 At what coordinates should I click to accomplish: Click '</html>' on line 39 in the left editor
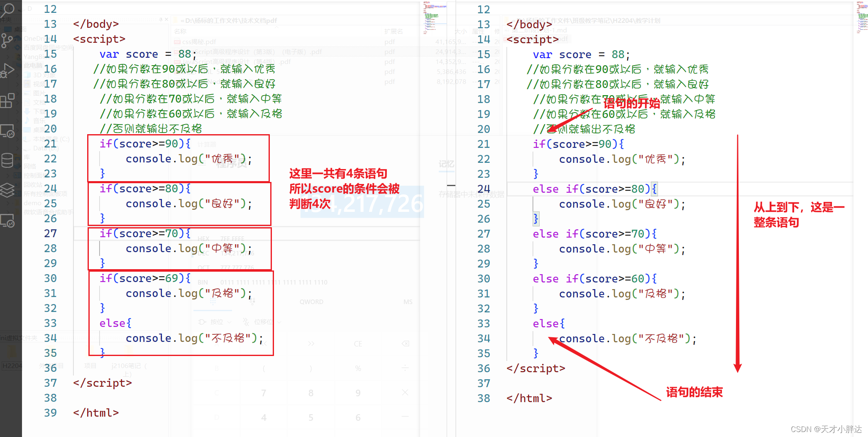[x=96, y=413]
